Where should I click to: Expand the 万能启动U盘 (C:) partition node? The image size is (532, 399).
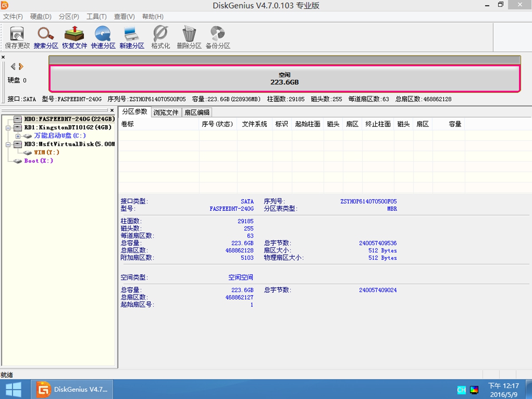[x=18, y=136]
